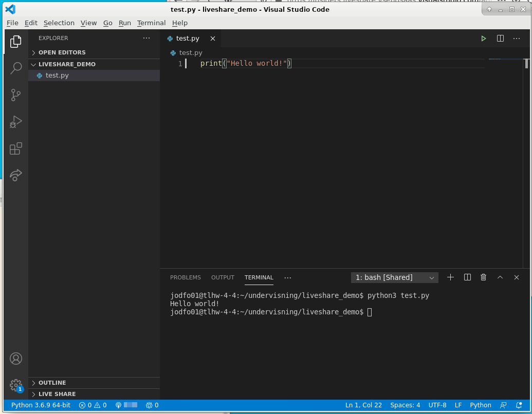Viewport: 532px width, 414px height.
Task: Create a new terminal with plus icon
Action: [x=451, y=277]
